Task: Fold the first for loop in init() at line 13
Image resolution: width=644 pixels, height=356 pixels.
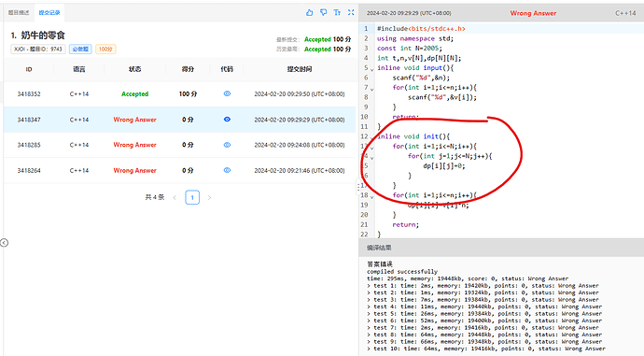Action: point(372,148)
